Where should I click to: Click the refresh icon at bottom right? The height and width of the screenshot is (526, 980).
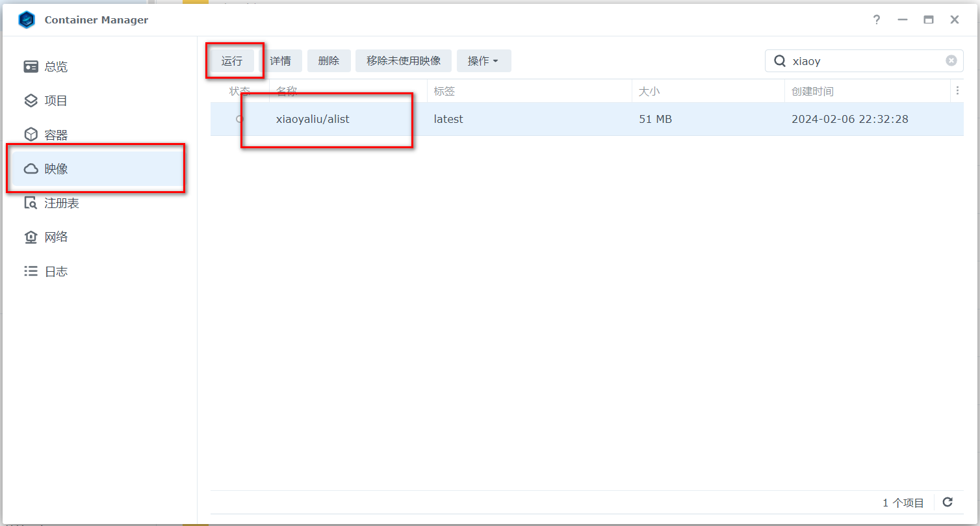pos(948,502)
